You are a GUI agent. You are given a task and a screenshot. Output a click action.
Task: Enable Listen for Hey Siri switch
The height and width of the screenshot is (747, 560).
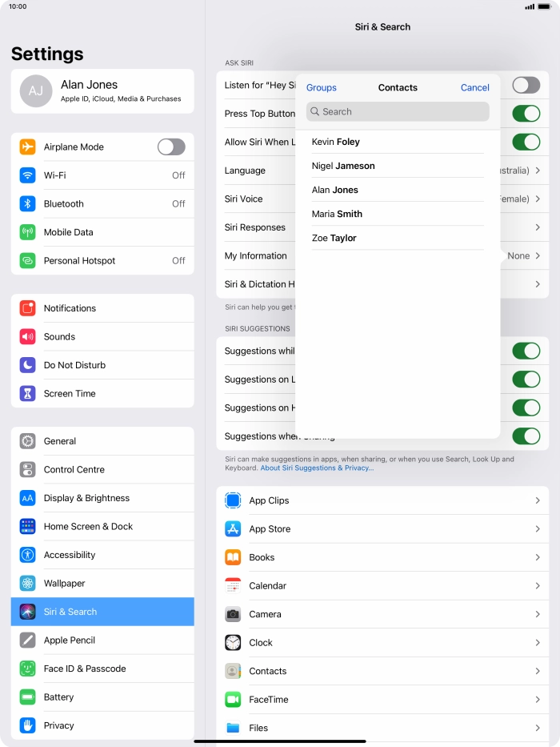tap(526, 86)
